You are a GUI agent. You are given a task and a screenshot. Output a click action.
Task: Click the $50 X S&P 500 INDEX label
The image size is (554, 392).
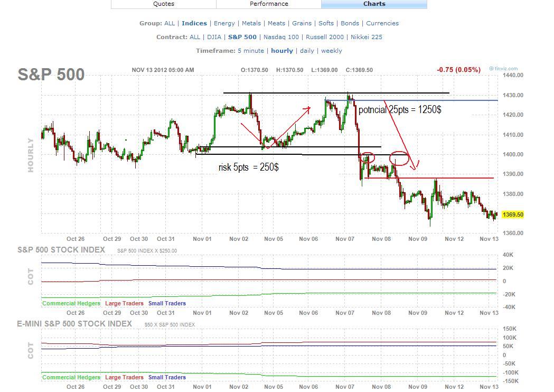pyautogui.click(x=170, y=324)
